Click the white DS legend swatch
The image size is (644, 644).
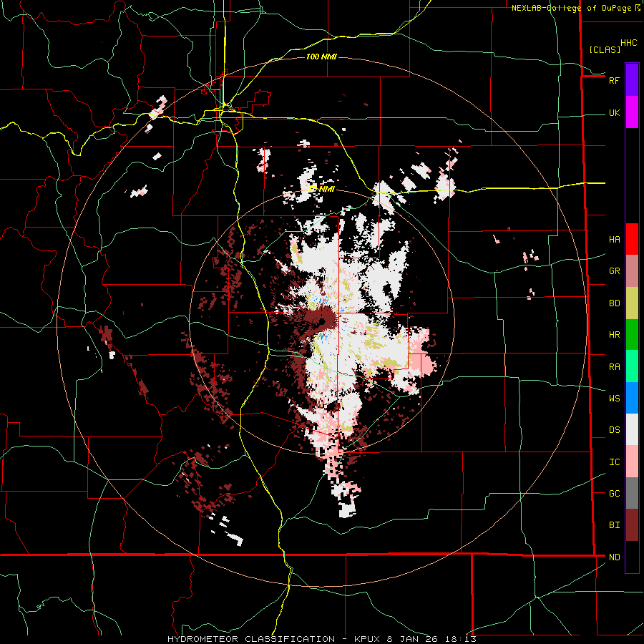coord(632,429)
